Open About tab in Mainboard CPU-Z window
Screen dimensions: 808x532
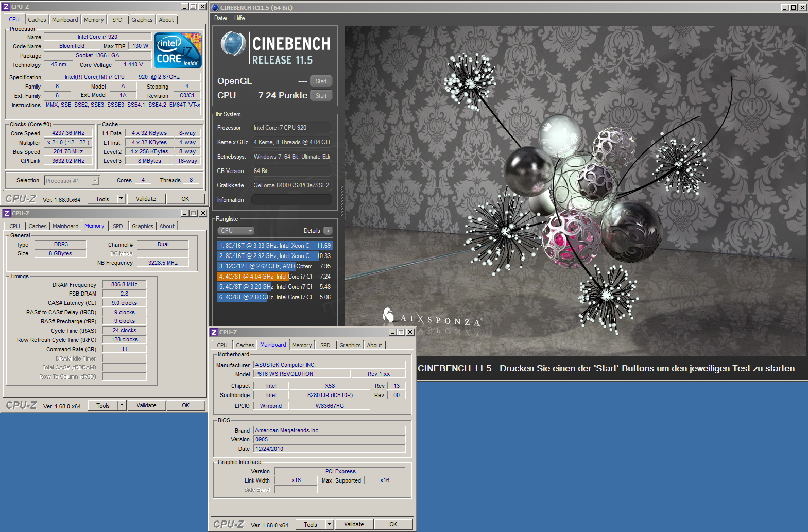click(x=374, y=345)
